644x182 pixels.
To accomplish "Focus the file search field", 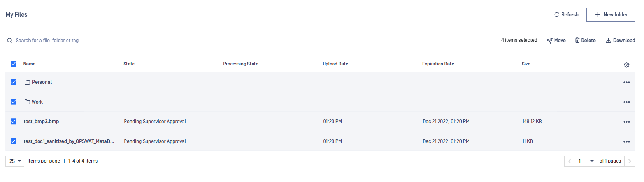I will (78, 41).
